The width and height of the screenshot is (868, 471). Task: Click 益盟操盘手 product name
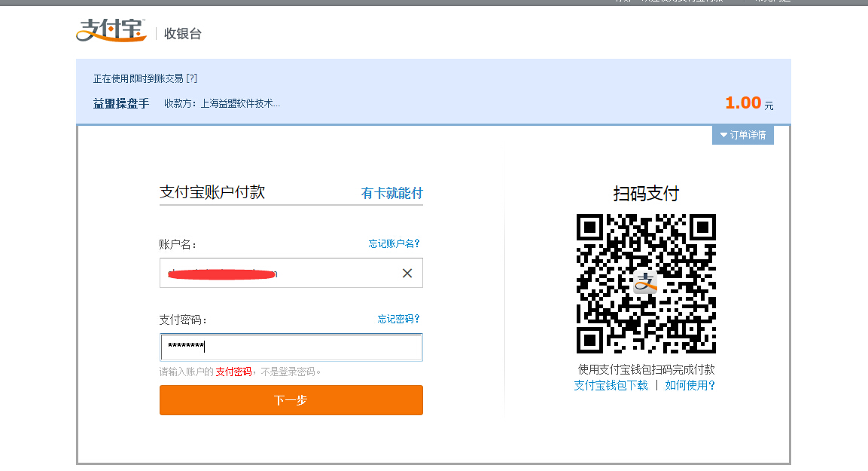121,104
